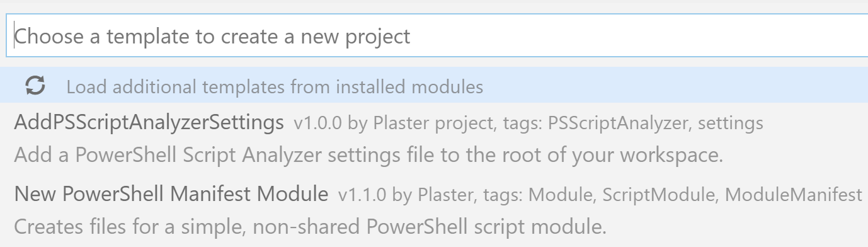
Task: Choose the AddPSScriptAnalyzerSettings template
Action: click(434, 139)
